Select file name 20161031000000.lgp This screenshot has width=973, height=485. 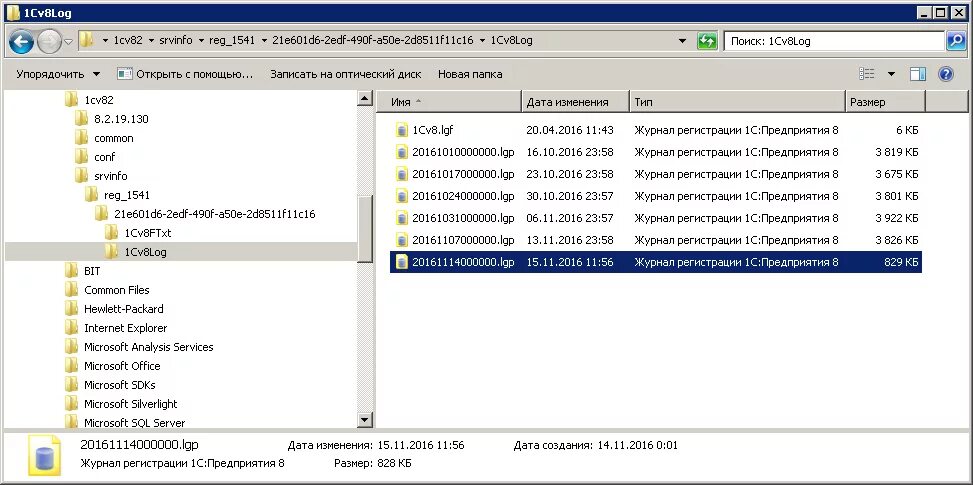point(464,218)
